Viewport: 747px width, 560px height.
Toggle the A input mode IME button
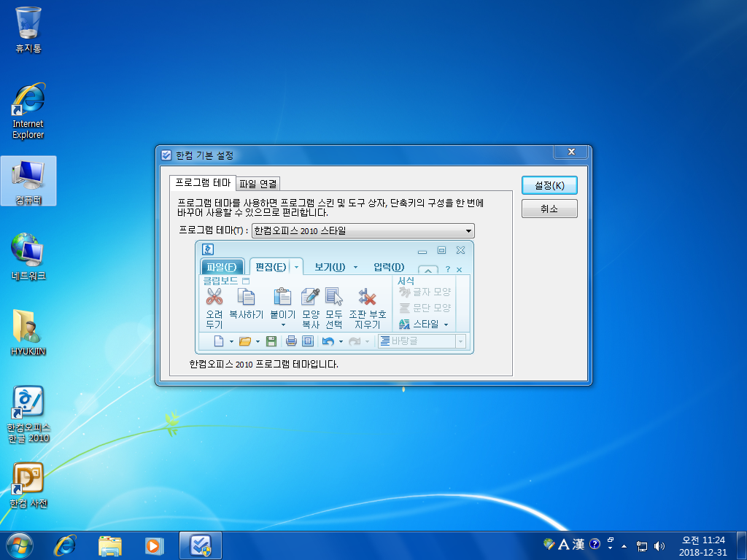564,544
